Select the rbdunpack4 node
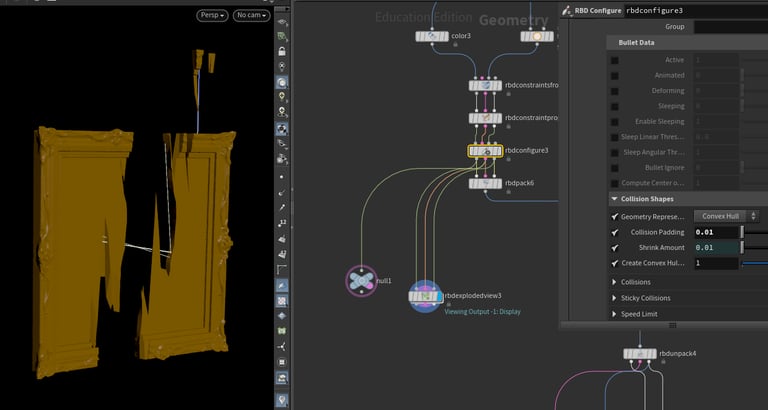The width and height of the screenshot is (768, 410). click(640, 354)
